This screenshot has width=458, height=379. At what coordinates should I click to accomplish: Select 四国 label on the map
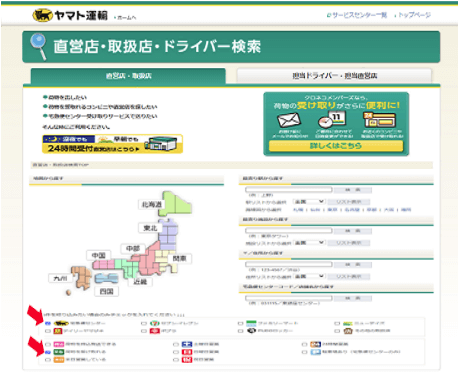coord(107,292)
